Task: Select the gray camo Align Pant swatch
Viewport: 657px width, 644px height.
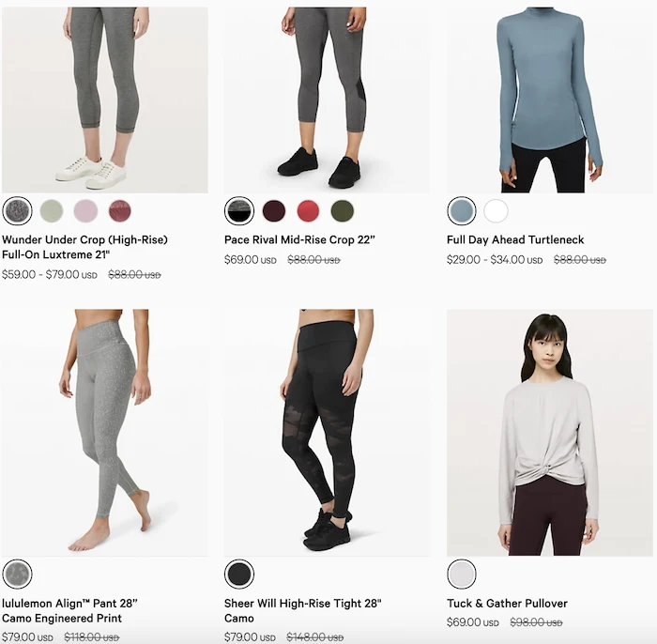Action: [17, 574]
